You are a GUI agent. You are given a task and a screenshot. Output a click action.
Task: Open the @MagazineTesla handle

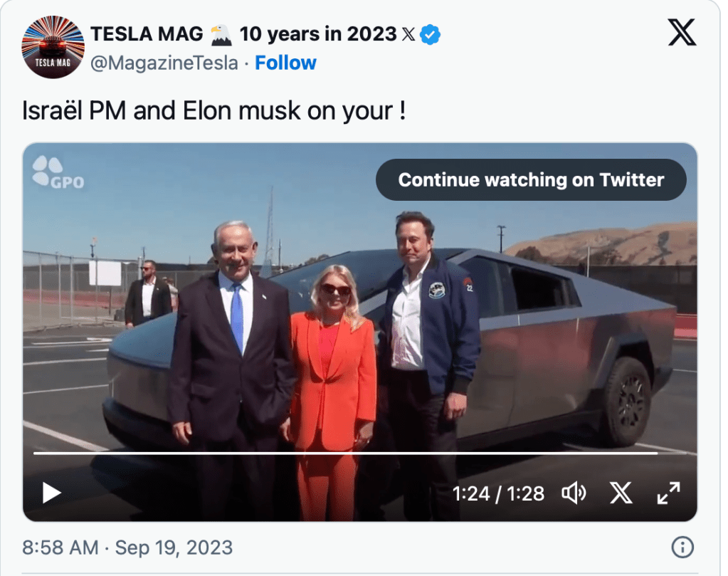pyautogui.click(x=164, y=63)
